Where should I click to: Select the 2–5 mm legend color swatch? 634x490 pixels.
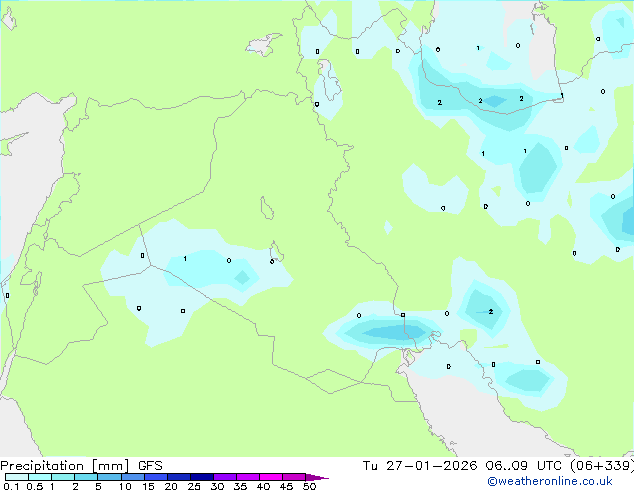[x=86, y=477]
